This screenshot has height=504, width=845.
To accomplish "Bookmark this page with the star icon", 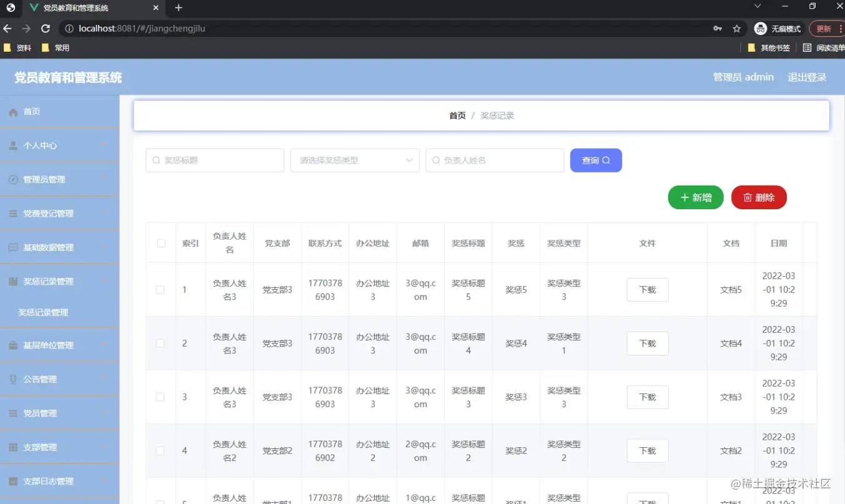I will [x=737, y=29].
